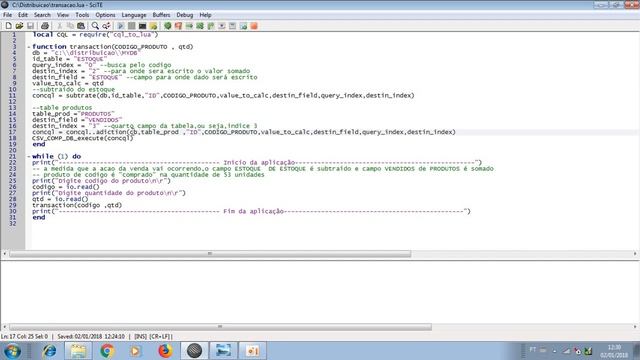Click the editor horizontal scrollbar thumb
Viewport: 640px width, 360px height.
(210, 254)
